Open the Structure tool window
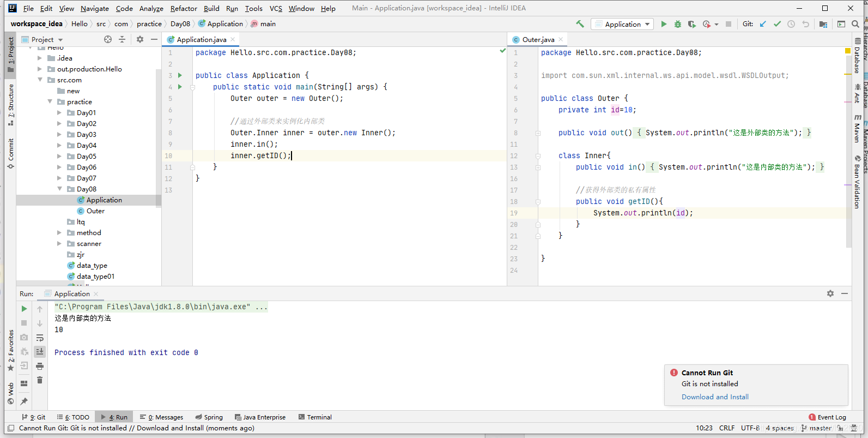This screenshot has width=868, height=438. (x=11, y=105)
